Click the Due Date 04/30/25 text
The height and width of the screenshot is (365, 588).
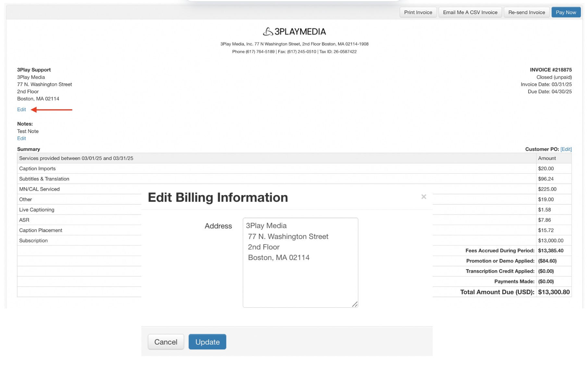coord(550,92)
